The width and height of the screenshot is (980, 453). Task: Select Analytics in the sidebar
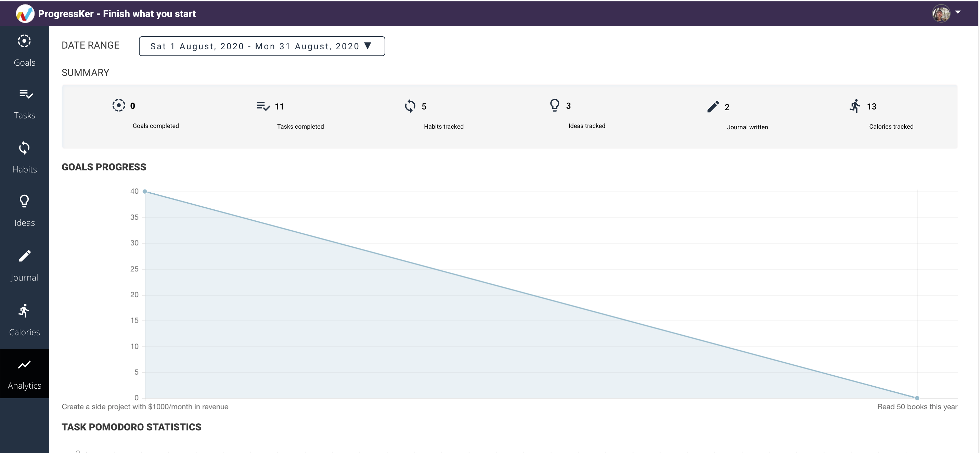pos(24,374)
